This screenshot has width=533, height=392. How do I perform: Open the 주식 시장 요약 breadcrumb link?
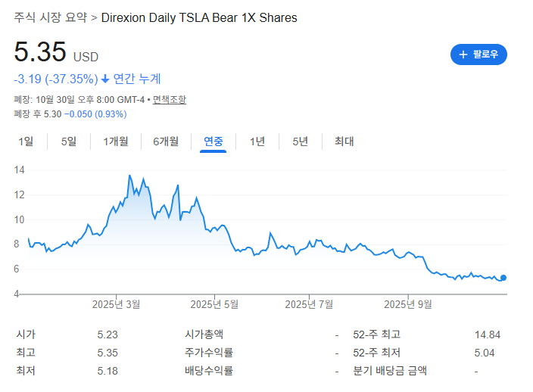coord(51,17)
